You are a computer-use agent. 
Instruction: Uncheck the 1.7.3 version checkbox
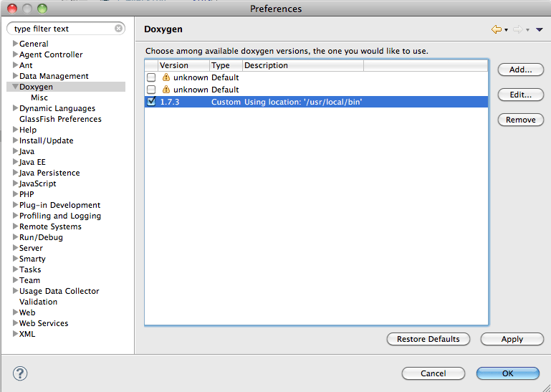pos(151,102)
